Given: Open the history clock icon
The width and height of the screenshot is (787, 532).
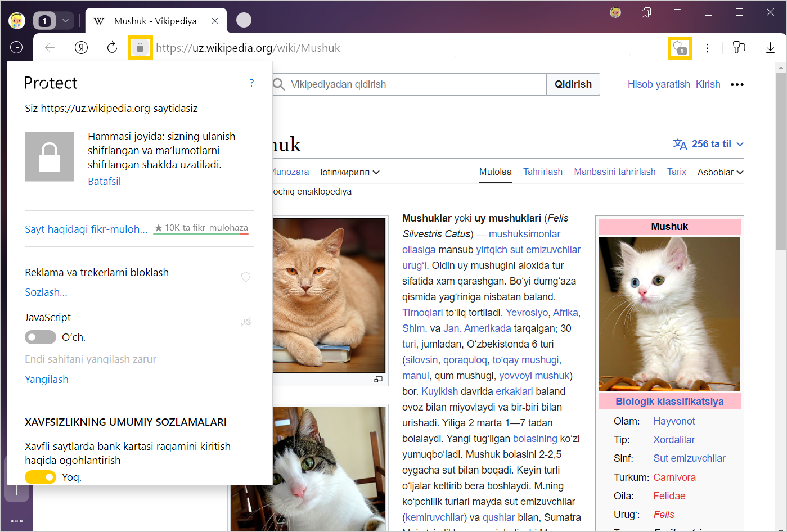Looking at the screenshot, I should (16, 48).
